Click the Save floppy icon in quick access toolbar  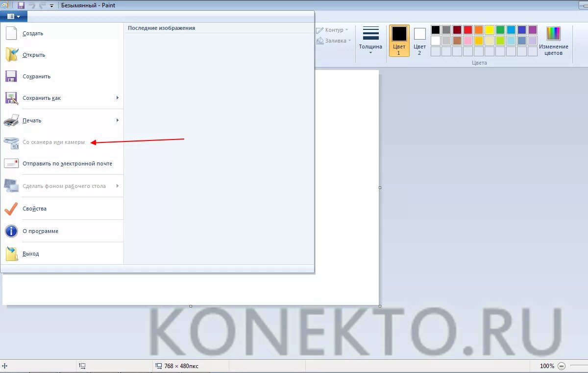21,5
